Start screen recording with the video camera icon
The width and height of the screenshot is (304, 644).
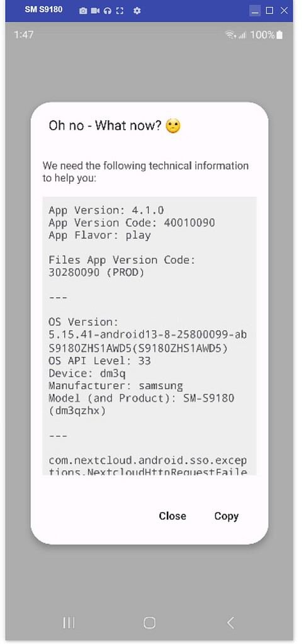click(x=95, y=11)
